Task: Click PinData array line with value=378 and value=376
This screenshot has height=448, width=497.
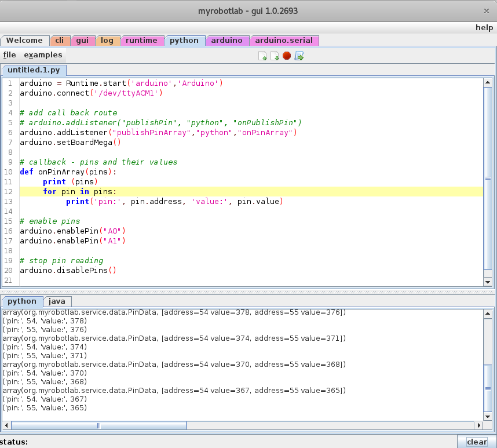Action: tap(174, 312)
